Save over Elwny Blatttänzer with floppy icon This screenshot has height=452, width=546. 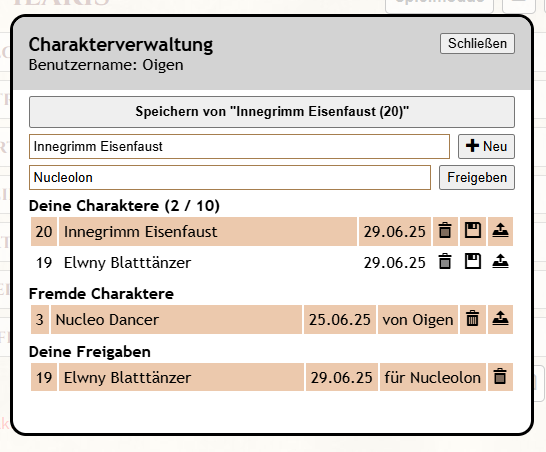point(473,262)
